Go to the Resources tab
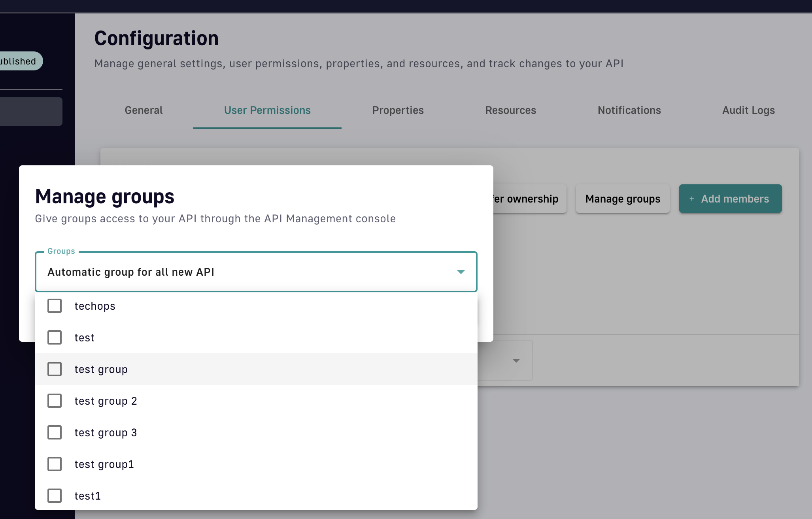Image resolution: width=812 pixels, height=519 pixels. 510,110
